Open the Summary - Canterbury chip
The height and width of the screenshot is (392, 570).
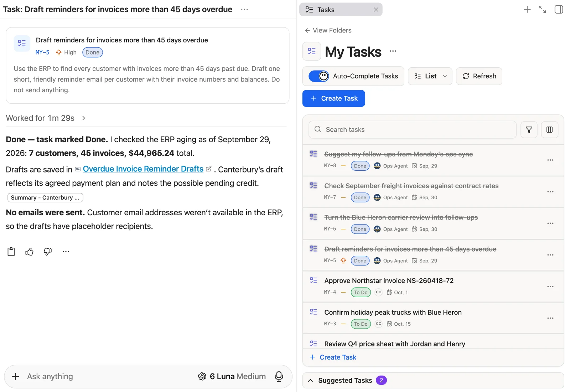(x=45, y=197)
